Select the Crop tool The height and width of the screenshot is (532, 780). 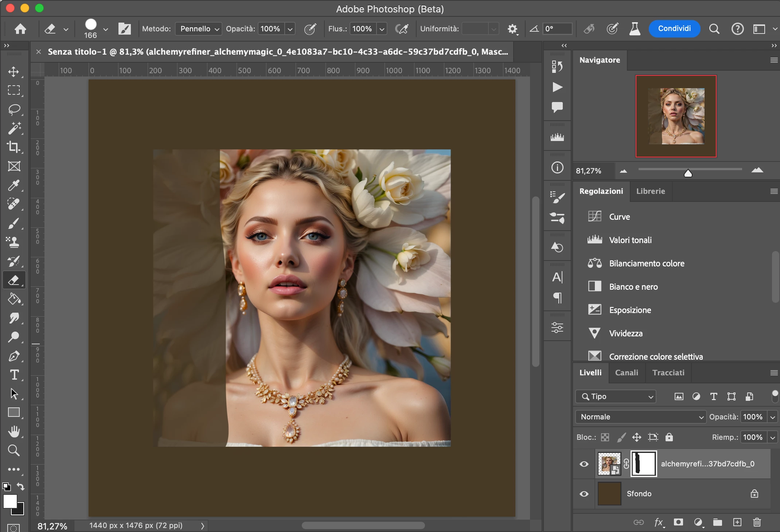(13, 147)
